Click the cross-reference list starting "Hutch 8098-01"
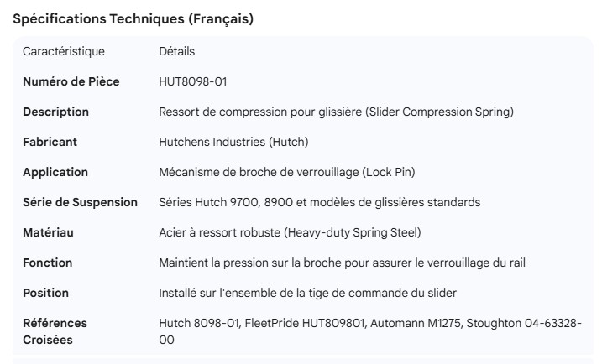Screen dimensions: 602x364 (x=369, y=324)
